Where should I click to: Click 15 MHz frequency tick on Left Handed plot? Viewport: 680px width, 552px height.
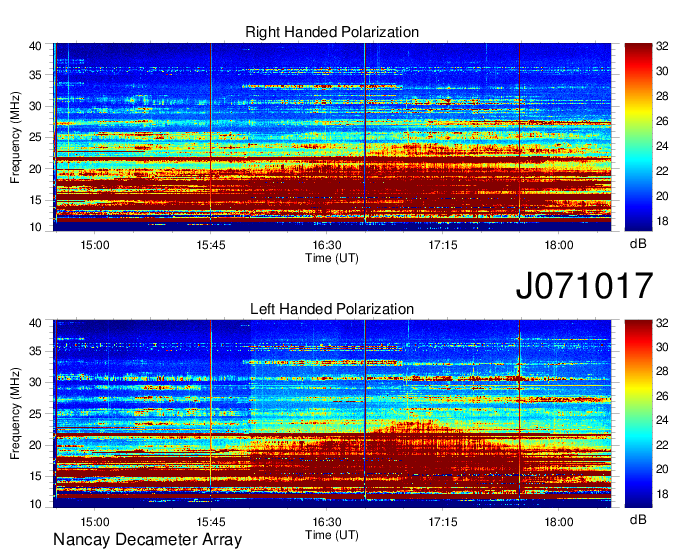[35, 477]
